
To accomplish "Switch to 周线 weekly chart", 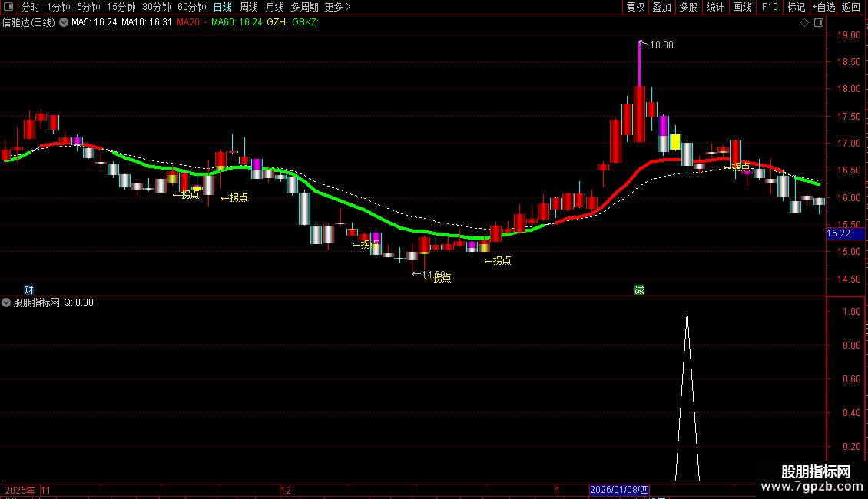I will pyautogui.click(x=249, y=7).
